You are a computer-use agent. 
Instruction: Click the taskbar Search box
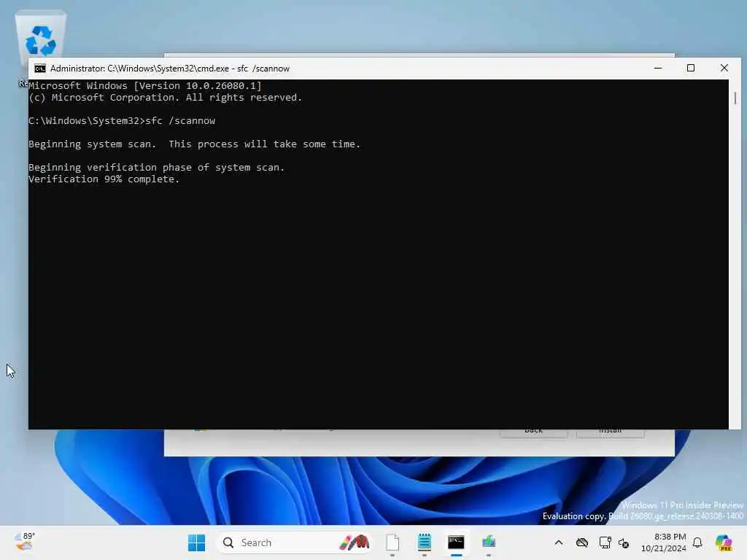coord(294,542)
